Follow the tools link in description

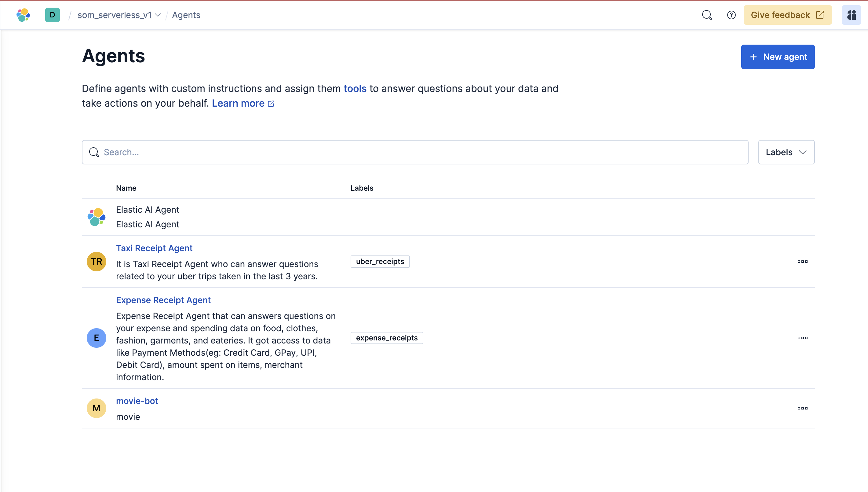click(355, 89)
